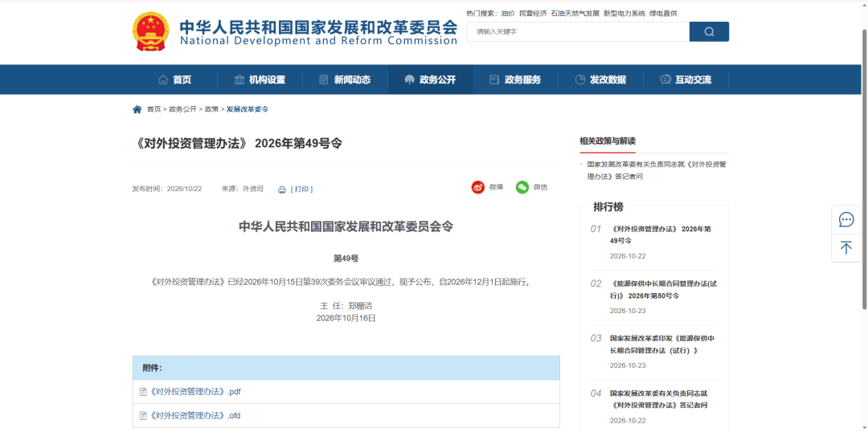Image resolution: width=868 pixels, height=432 pixels.
Task: Click 政务公开 in the breadcrumb
Action: point(182,109)
